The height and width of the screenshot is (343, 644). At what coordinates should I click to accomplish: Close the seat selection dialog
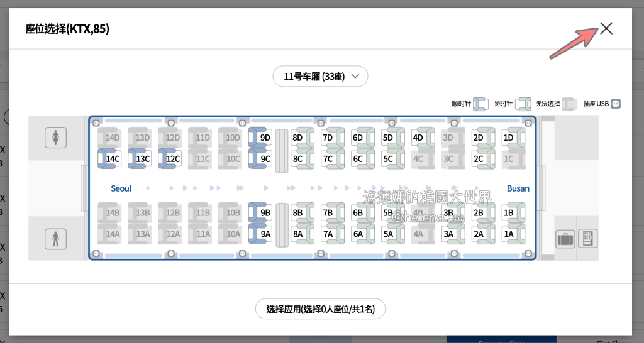point(606,28)
